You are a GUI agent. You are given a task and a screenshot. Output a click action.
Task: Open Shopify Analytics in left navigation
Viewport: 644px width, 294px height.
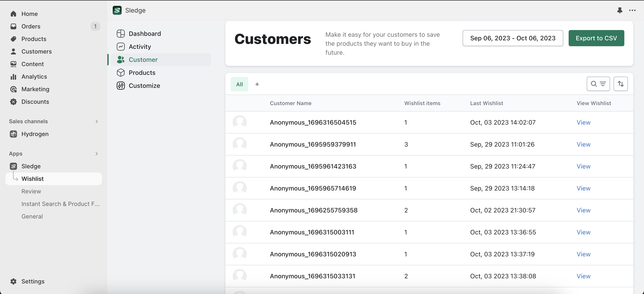34,77
